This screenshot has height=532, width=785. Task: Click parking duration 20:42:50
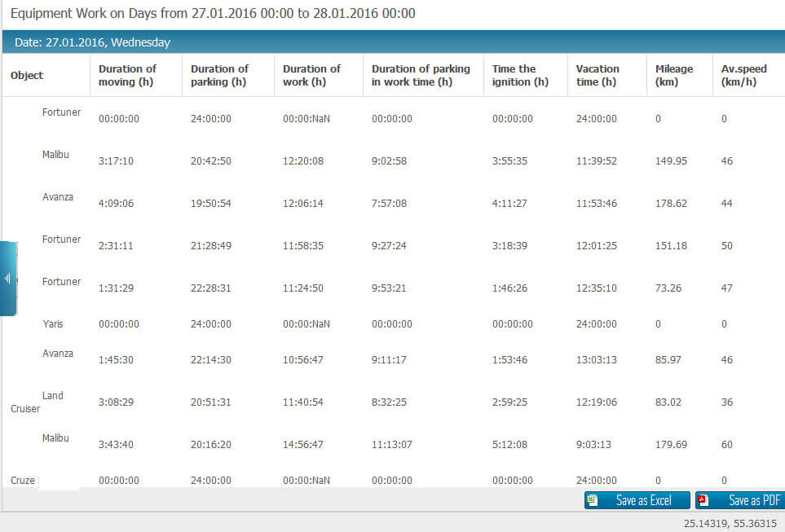coord(211,161)
